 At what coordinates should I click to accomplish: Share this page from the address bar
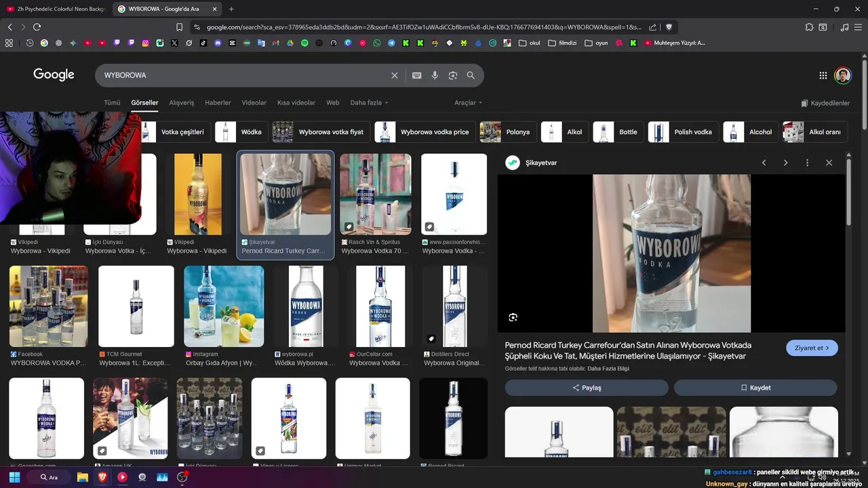(652, 27)
